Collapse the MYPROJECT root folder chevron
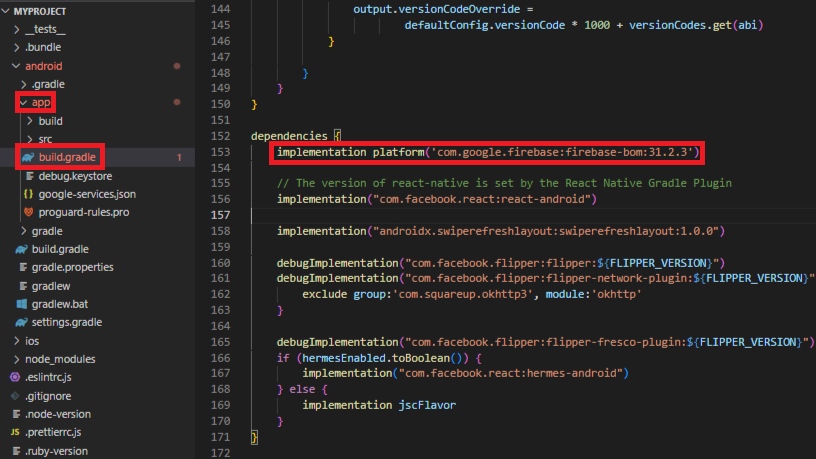Screen dimensions: 816x459 (6, 11)
